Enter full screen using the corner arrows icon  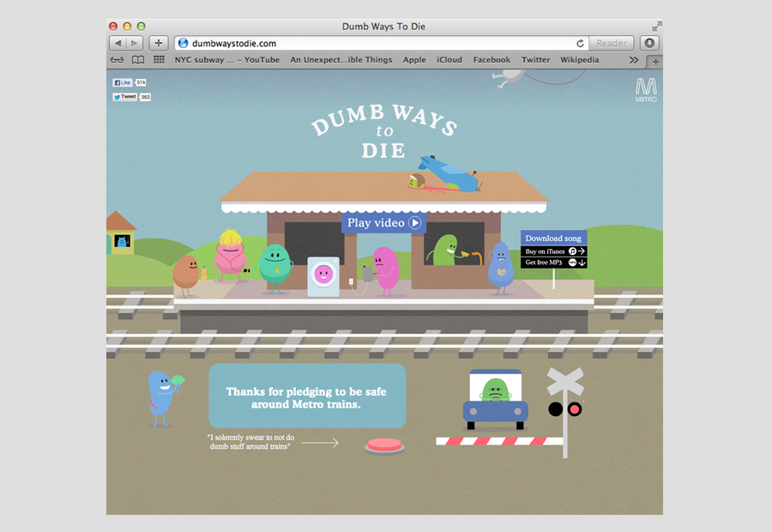[656, 26]
